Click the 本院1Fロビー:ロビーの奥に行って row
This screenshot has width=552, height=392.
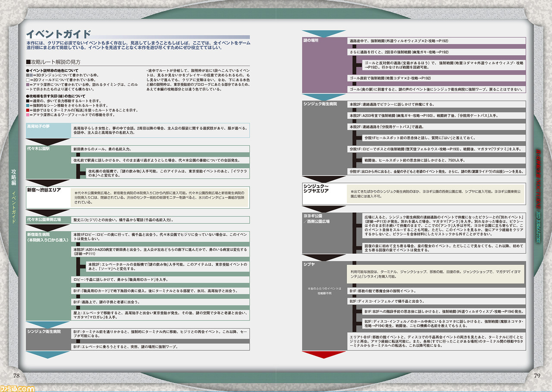160,236
